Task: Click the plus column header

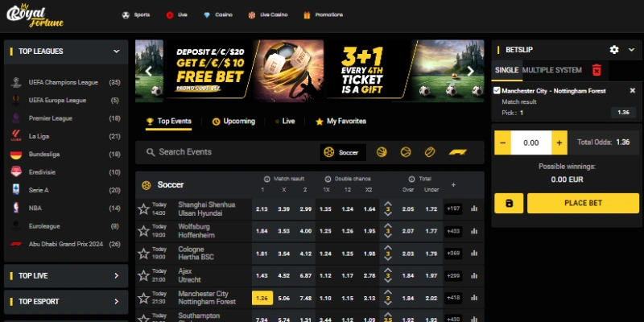Action: [x=453, y=185]
